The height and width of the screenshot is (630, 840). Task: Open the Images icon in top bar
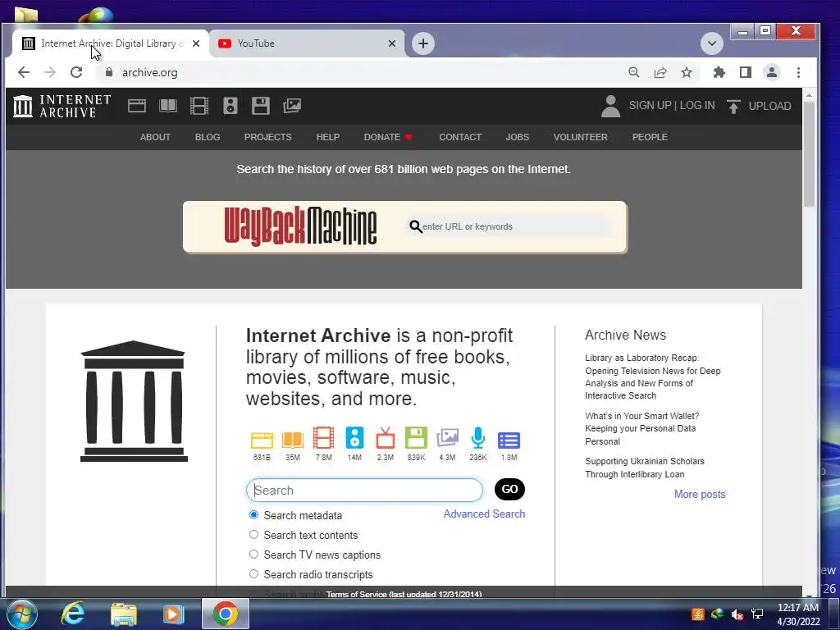point(292,106)
